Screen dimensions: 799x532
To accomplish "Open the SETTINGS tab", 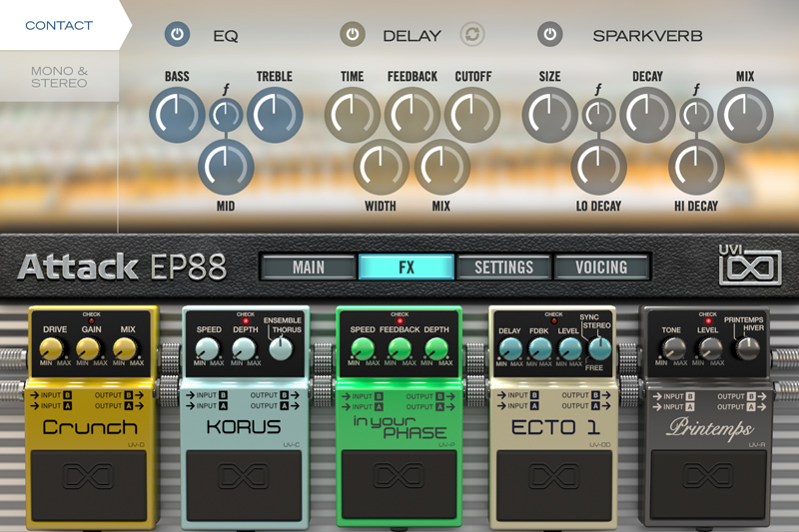I will (503, 267).
